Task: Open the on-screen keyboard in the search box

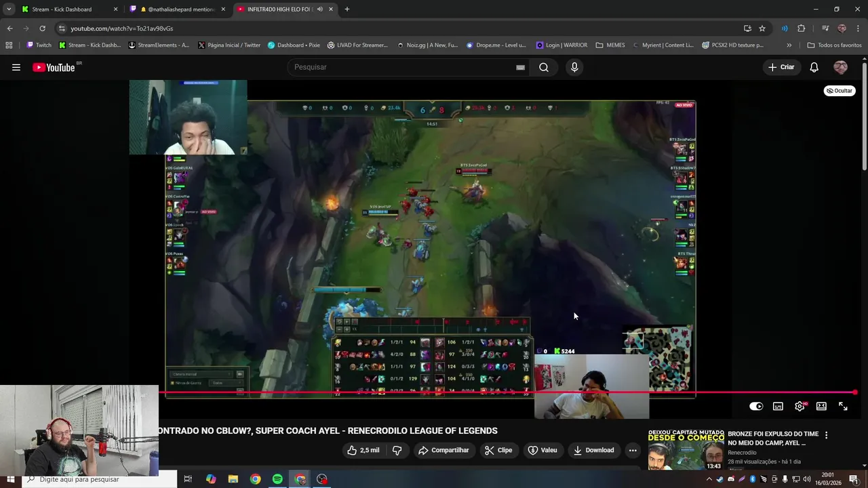Action: coord(520,67)
